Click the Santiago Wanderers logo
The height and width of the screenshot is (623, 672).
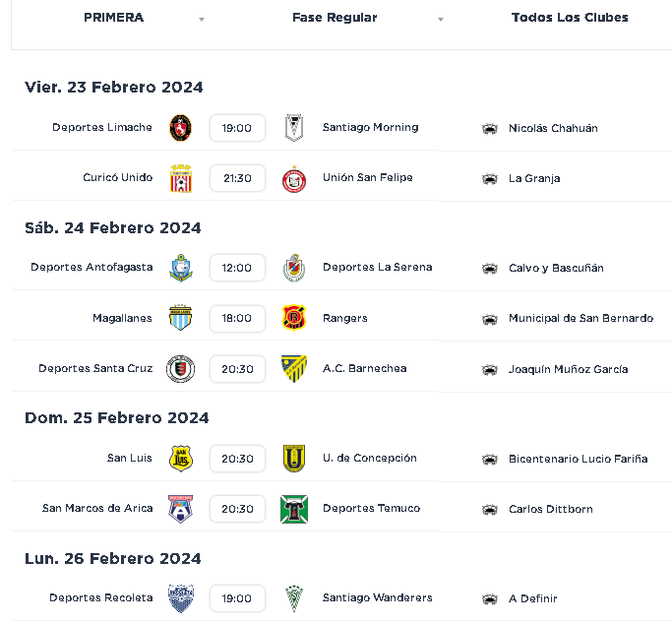294,598
